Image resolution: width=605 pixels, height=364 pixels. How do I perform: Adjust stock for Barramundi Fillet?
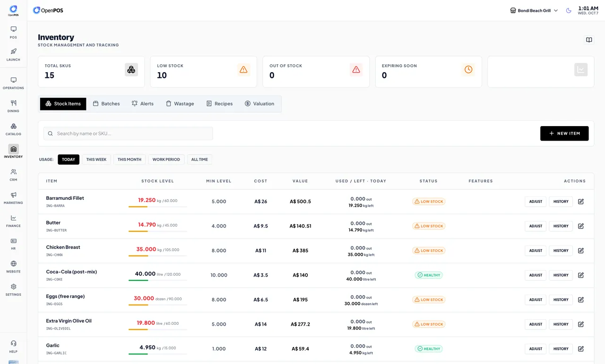coord(536,202)
